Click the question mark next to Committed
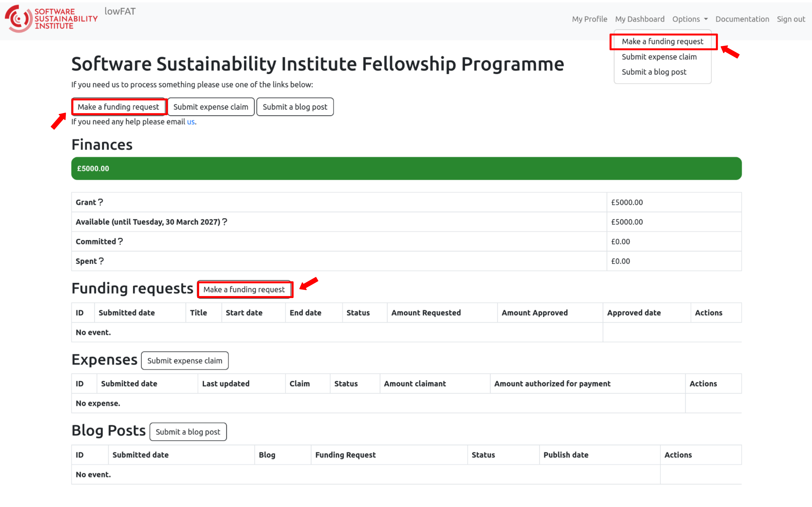812x507 pixels. 121,241
